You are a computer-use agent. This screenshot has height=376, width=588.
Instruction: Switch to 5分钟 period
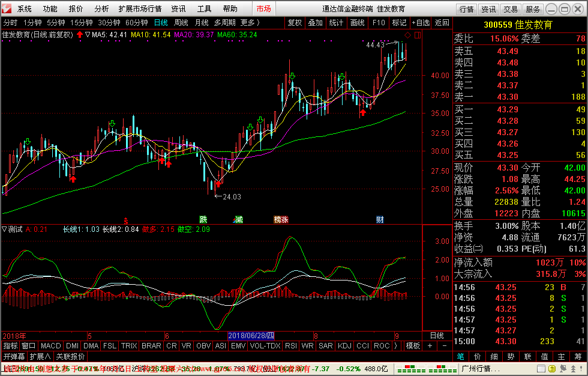click(56, 22)
